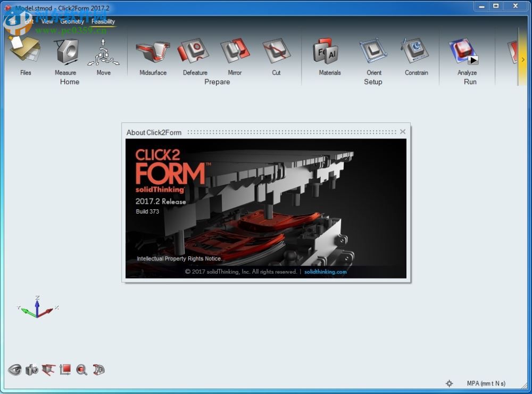
Task: Capture a snapshot with the camera icon
Action: point(32,370)
